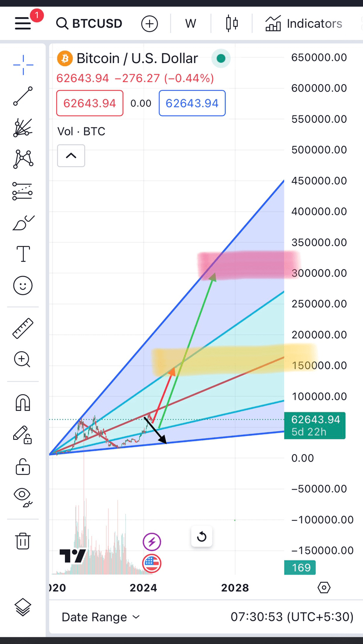Click the volume value label 169
The image size is (363, 644).
tap(300, 568)
